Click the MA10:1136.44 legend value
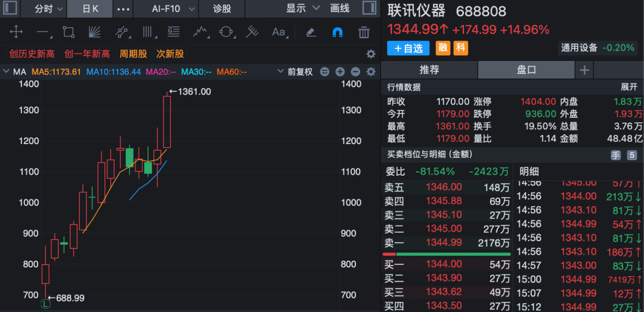 click(113, 71)
